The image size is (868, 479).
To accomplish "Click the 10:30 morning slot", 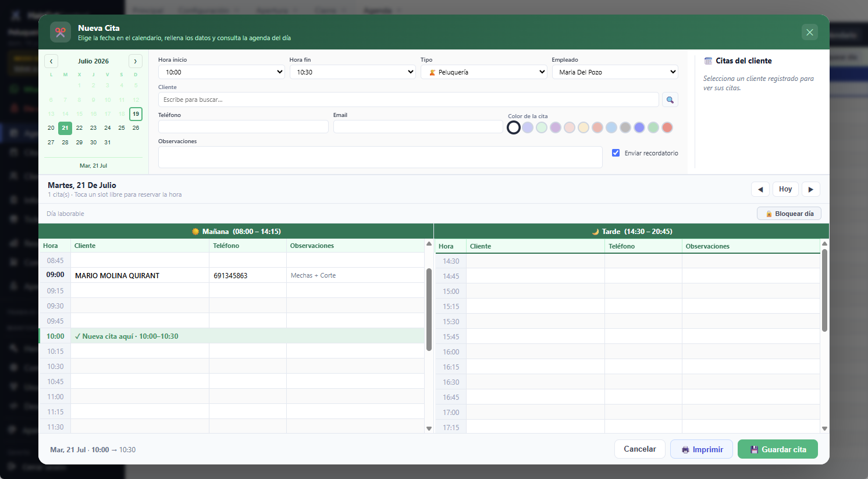I will point(232,366).
